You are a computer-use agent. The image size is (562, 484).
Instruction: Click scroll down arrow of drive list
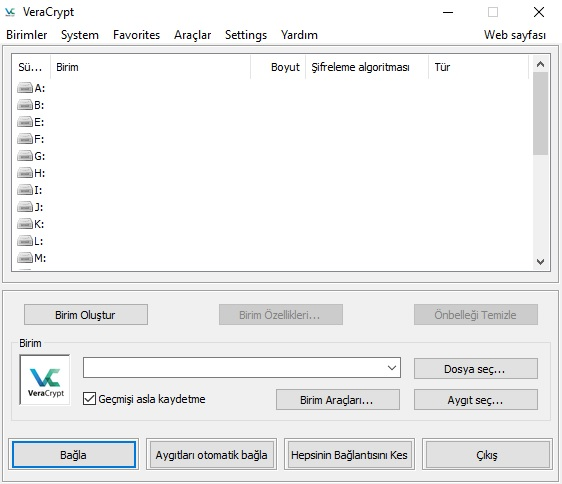coord(540,262)
